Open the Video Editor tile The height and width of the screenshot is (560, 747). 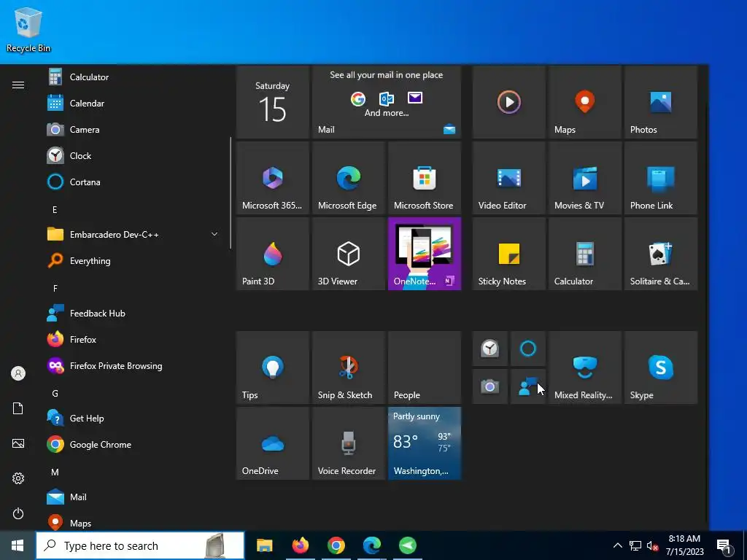click(508, 178)
